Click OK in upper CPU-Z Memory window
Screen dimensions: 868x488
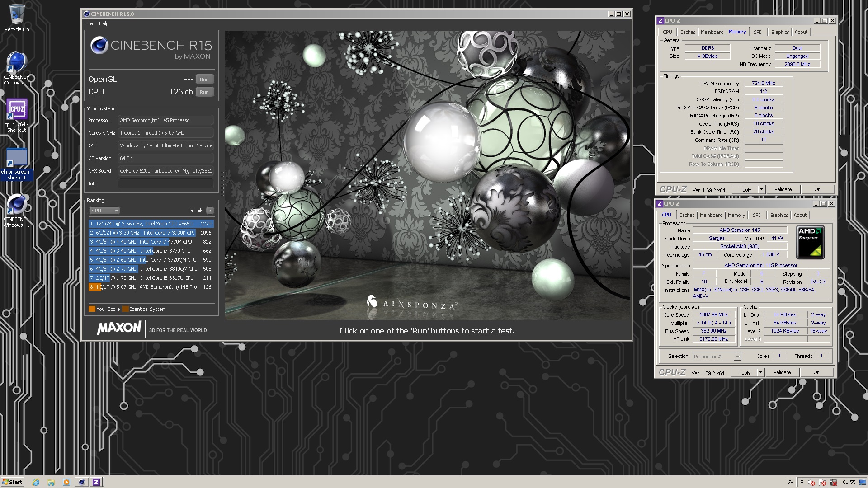coord(817,190)
